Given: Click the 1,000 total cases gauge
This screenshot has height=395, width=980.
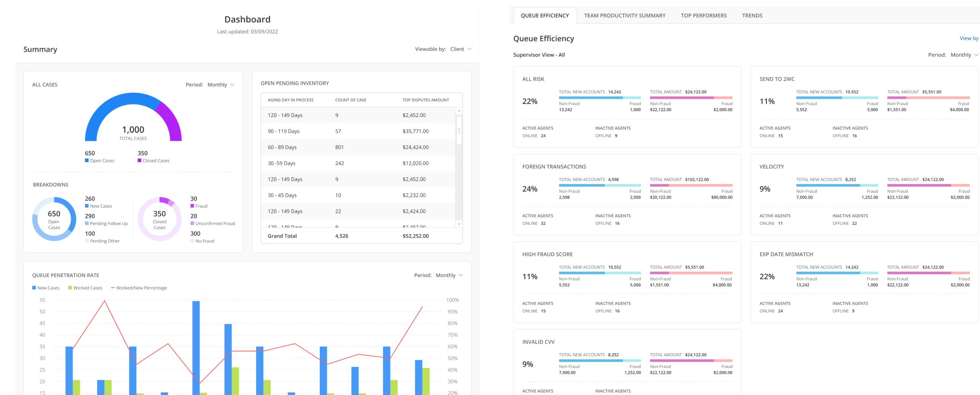Looking at the screenshot, I should click(133, 117).
